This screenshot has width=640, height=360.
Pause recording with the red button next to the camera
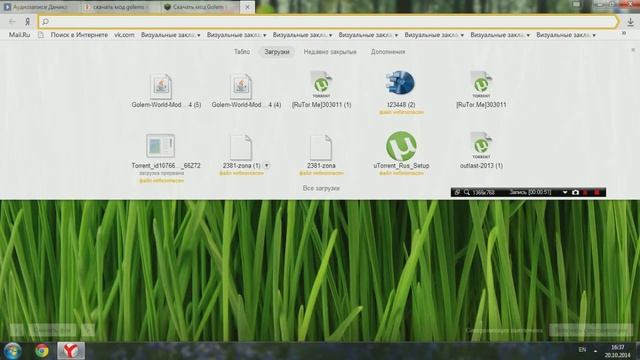coord(586,192)
